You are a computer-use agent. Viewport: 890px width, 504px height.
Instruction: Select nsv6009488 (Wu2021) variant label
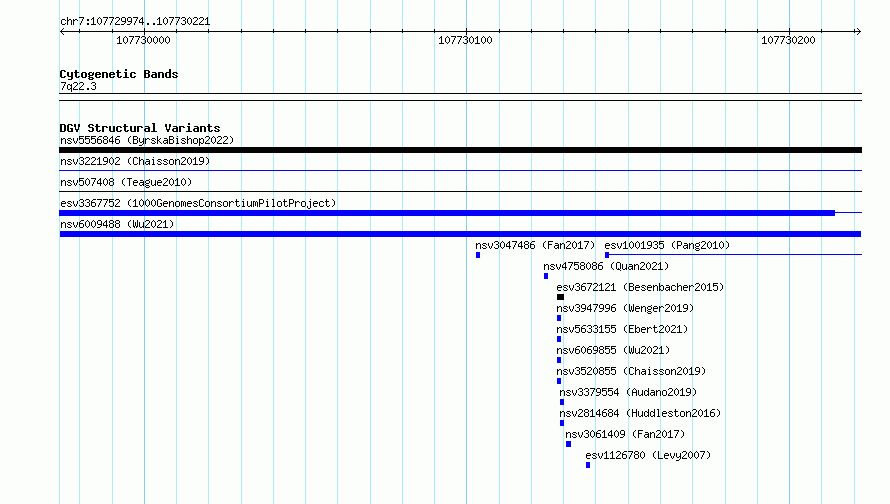(x=117, y=224)
